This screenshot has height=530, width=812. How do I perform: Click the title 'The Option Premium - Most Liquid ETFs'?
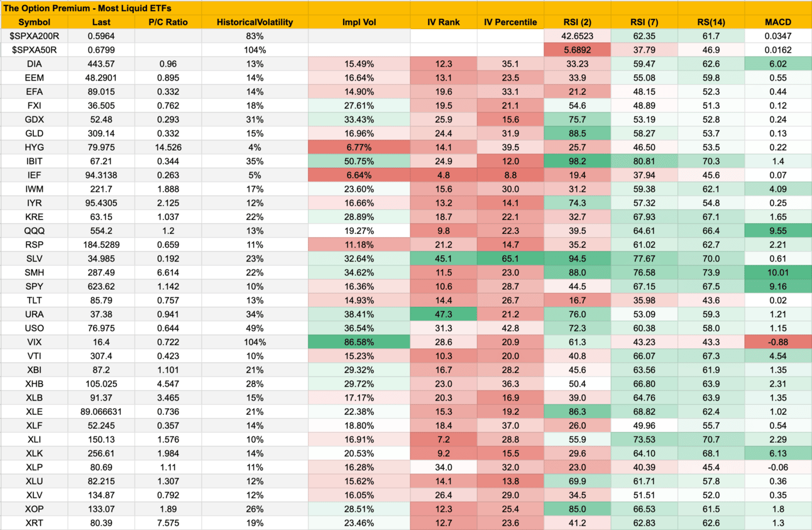87,8
